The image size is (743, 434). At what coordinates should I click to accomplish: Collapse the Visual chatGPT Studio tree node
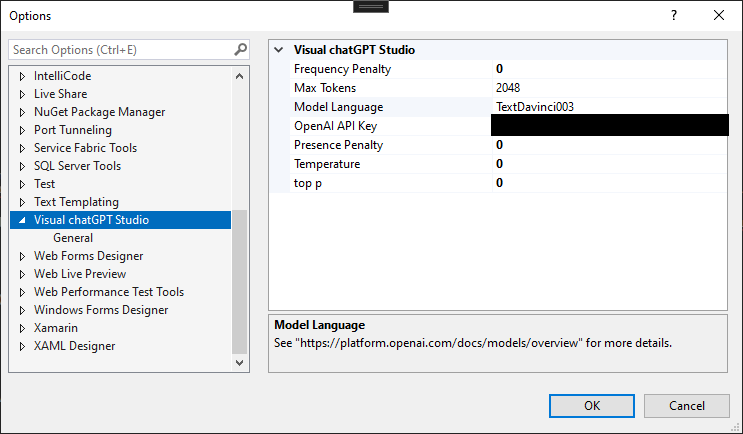22,220
